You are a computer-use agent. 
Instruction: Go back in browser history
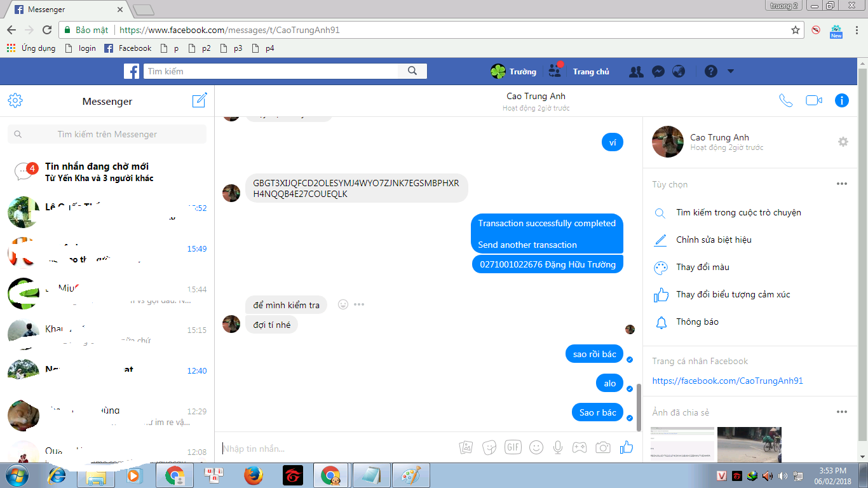(x=11, y=30)
